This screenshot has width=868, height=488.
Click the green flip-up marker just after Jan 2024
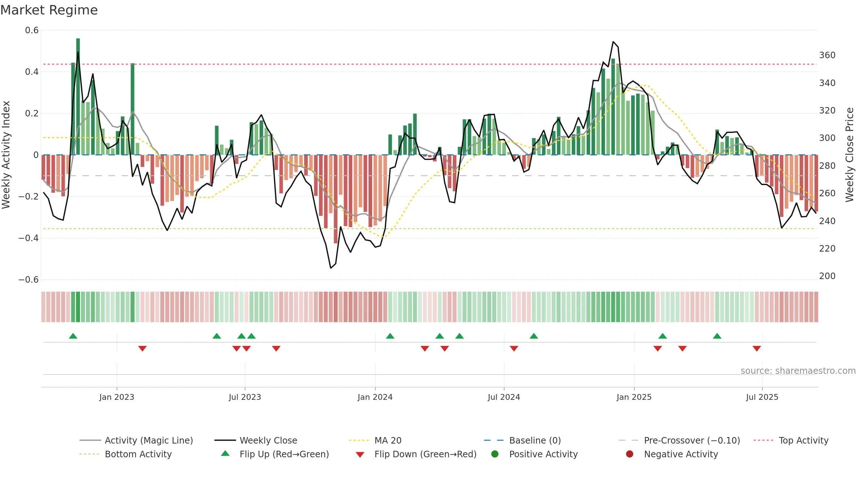click(390, 336)
